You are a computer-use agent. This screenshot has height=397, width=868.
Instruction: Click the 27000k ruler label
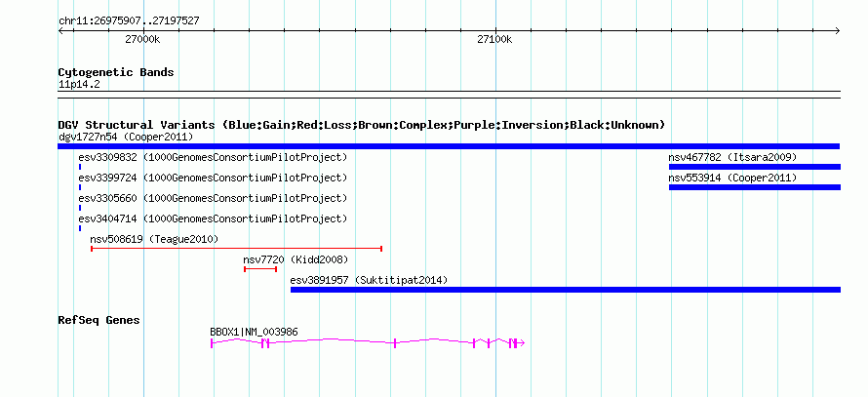tap(142, 39)
